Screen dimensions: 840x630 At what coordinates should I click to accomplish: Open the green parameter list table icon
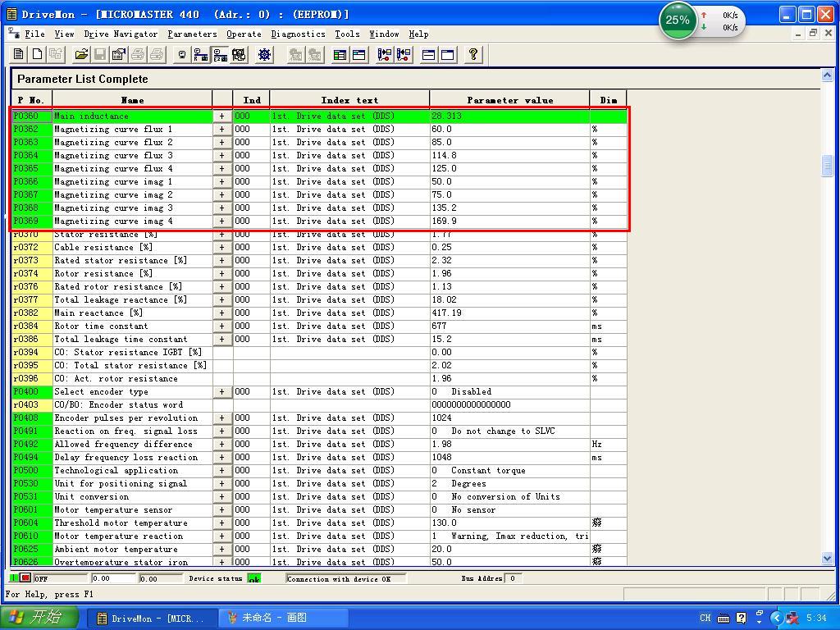(x=340, y=54)
